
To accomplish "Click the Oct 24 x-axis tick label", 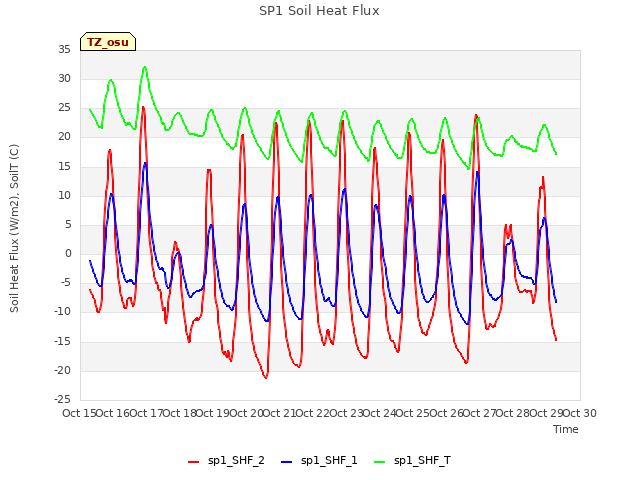I will [x=380, y=413].
